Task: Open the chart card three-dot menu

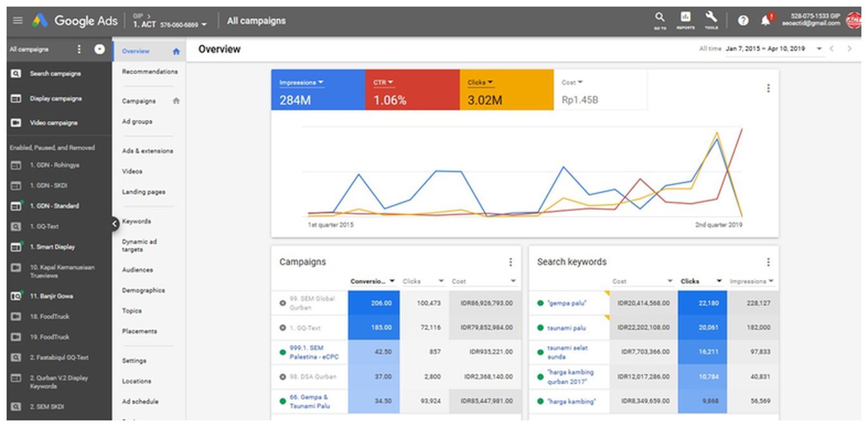Action: pyautogui.click(x=768, y=88)
